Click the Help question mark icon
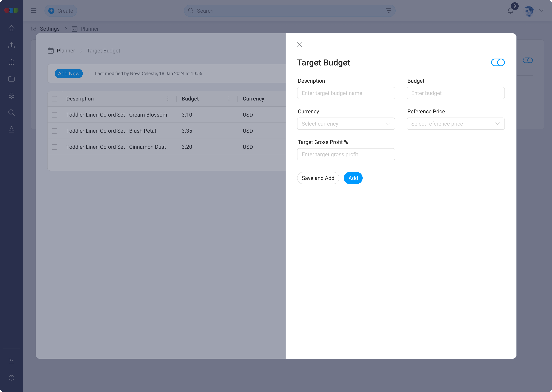The height and width of the screenshot is (392, 552). pyautogui.click(x=11, y=378)
